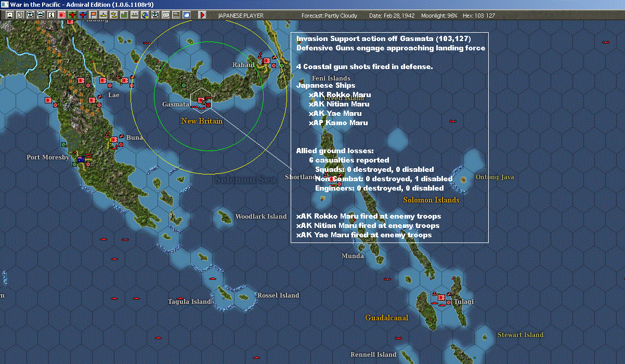
Task: Click the film strip toolbar icon
Action: pos(176,15)
